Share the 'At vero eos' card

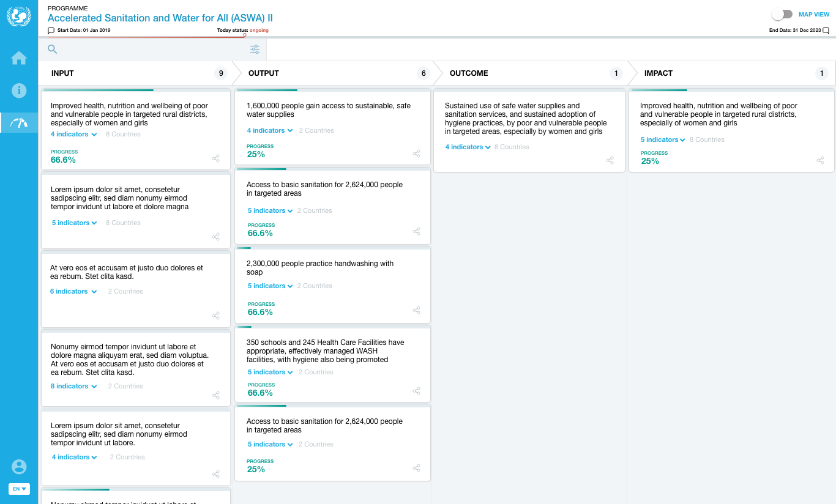click(x=216, y=316)
